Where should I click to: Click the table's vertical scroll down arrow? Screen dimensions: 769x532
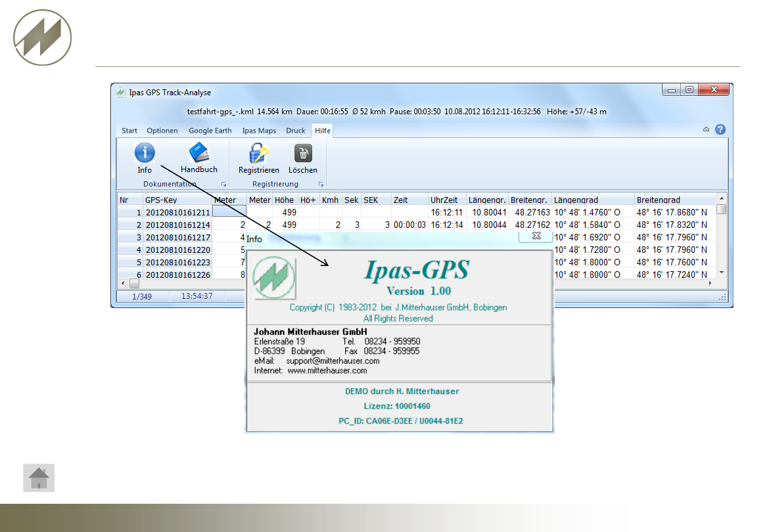tap(722, 273)
